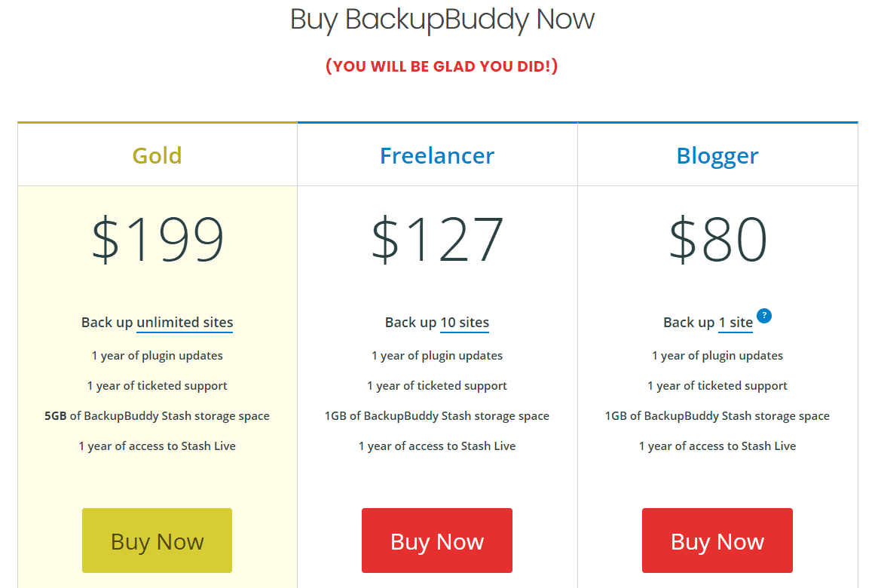878x588 pixels.
Task: Click the 5GB Stash storage line in Gold
Action: pos(157,416)
